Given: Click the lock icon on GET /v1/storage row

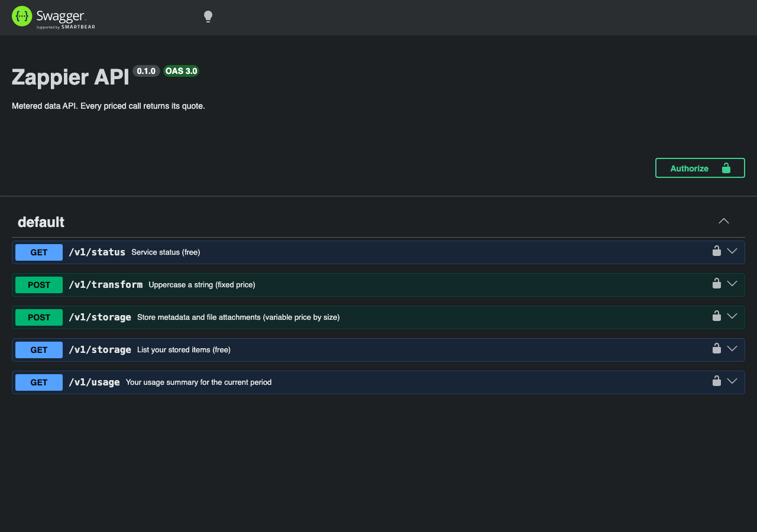Looking at the screenshot, I should (716, 348).
